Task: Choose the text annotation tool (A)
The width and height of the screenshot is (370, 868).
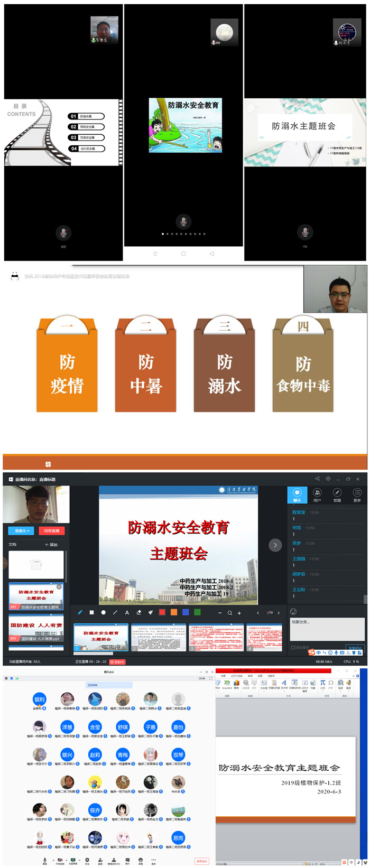Action: (127, 613)
